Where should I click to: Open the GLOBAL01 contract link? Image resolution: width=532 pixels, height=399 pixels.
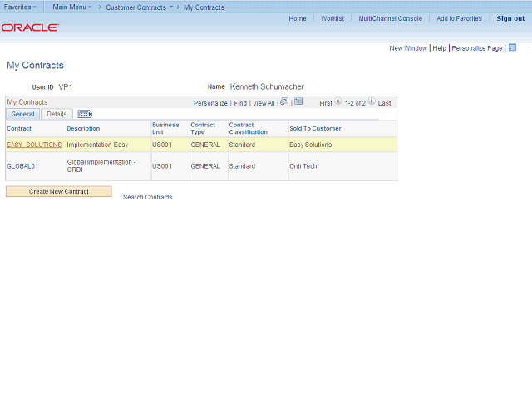[x=22, y=166]
